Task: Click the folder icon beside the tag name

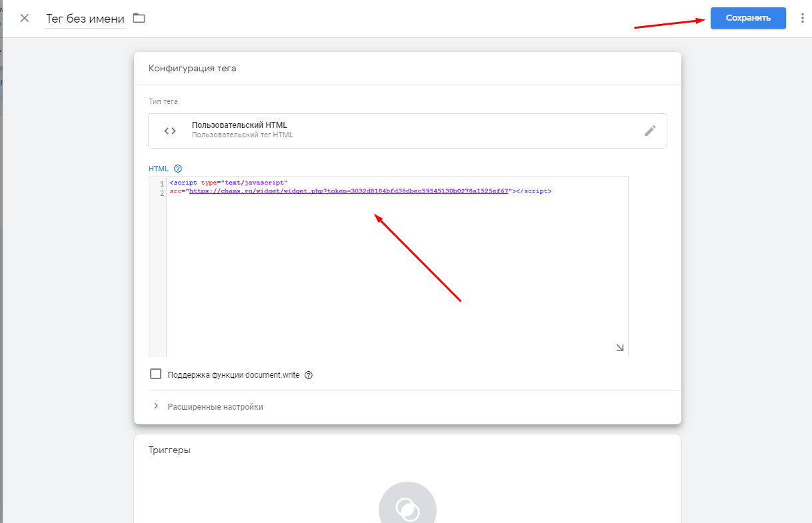Action: 139,18
